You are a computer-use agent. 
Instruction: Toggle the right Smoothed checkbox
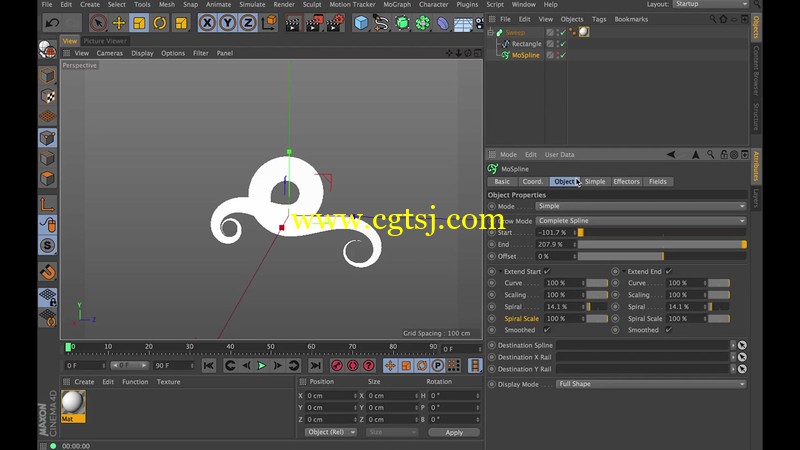[x=668, y=330]
